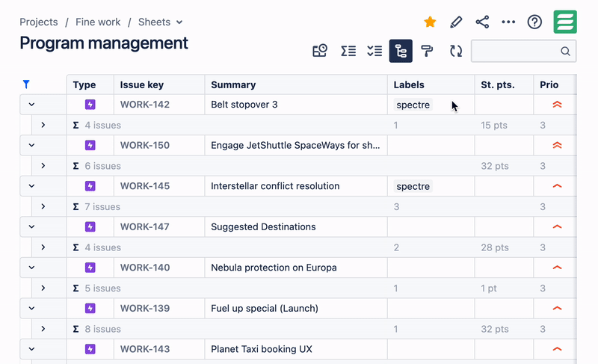Open the three-dots more options menu
The height and width of the screenshot is (364, 598).
(x=508, y=22)
